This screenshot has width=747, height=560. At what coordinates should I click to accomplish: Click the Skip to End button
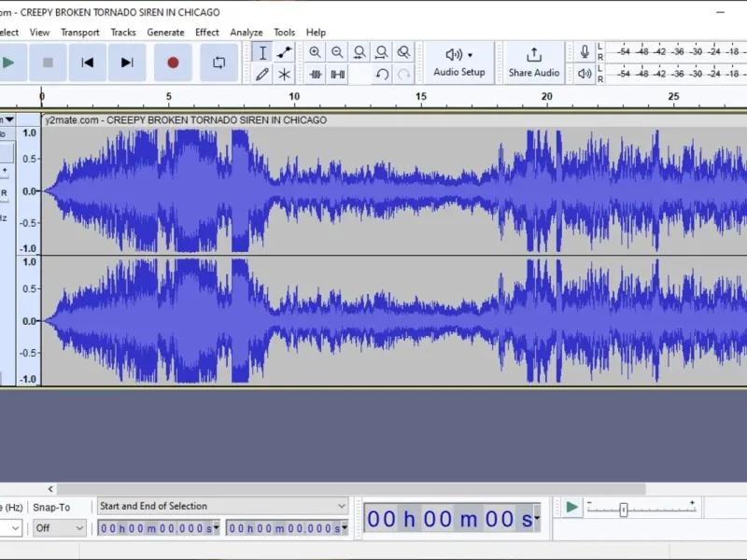pyautogui.click(x=127, y=63)
